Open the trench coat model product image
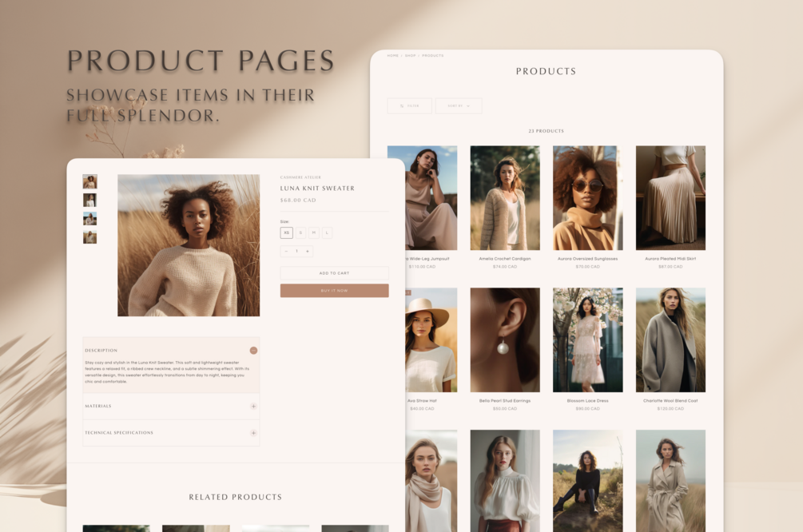This screenshot has height=532, width=803. point(670,481)
